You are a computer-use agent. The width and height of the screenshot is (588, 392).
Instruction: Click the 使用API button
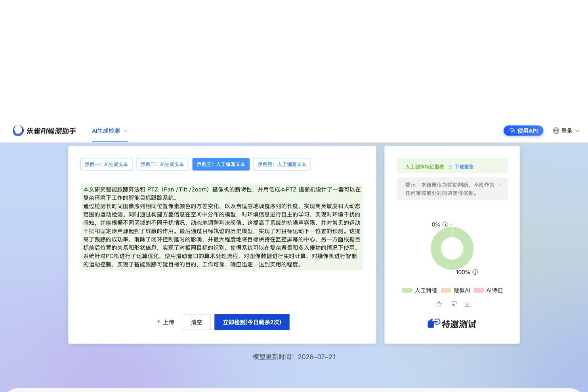click(x=523, y=131)
